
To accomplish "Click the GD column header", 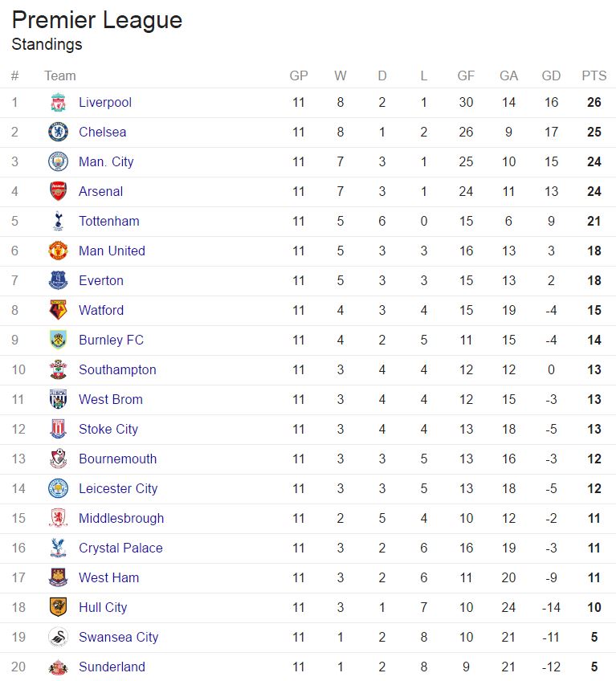I will coord(551,76).
